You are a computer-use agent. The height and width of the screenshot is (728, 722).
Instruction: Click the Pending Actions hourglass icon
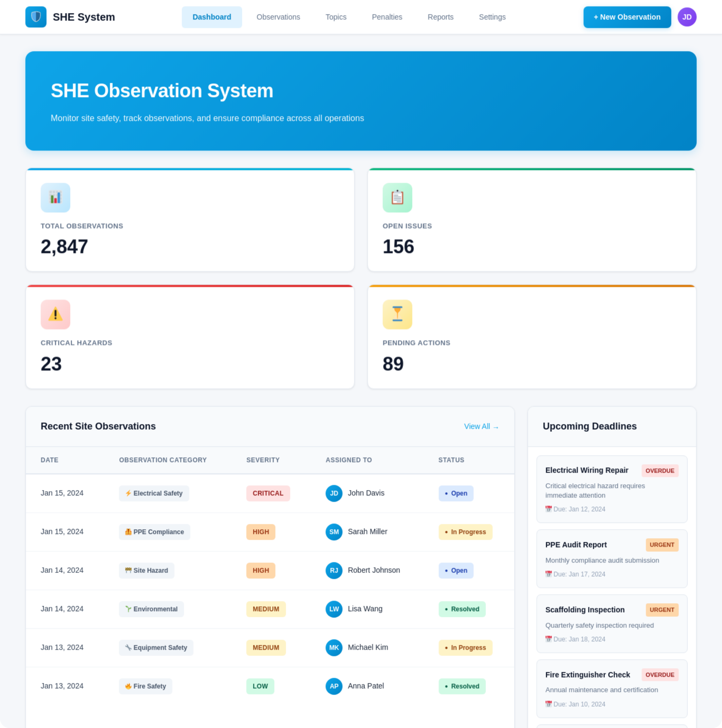397,314
